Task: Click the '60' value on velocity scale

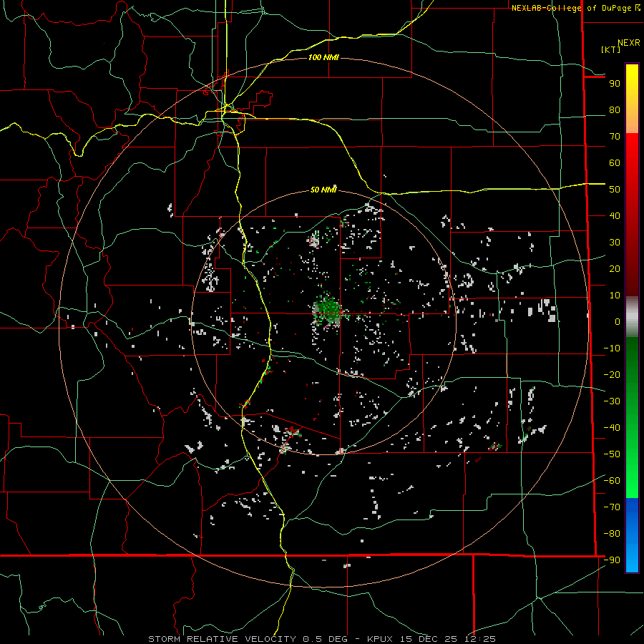Action: (x=615, y=163)
